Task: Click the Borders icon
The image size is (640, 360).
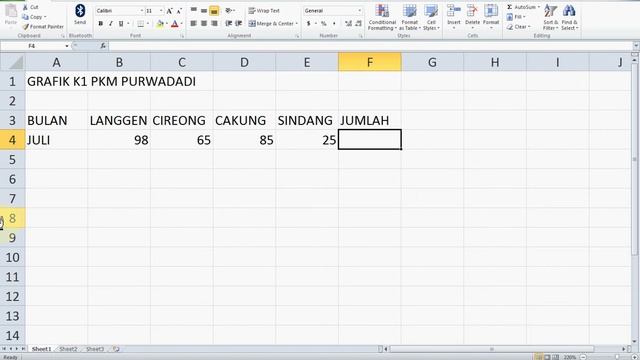Action: 140,24
